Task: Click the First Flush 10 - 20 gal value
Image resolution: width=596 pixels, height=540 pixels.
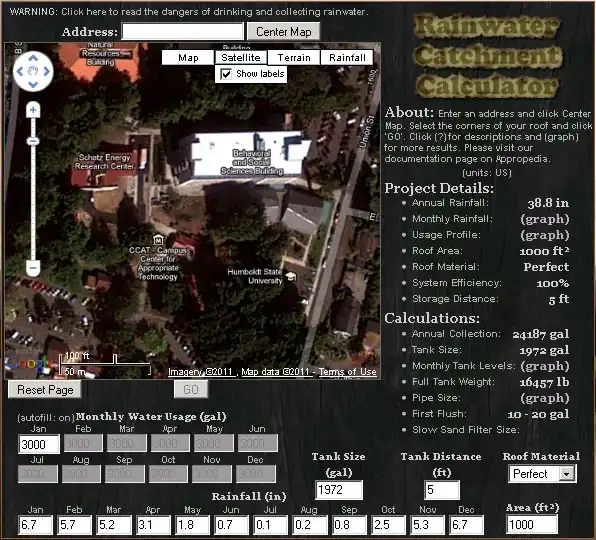Action: pos(538,414)
